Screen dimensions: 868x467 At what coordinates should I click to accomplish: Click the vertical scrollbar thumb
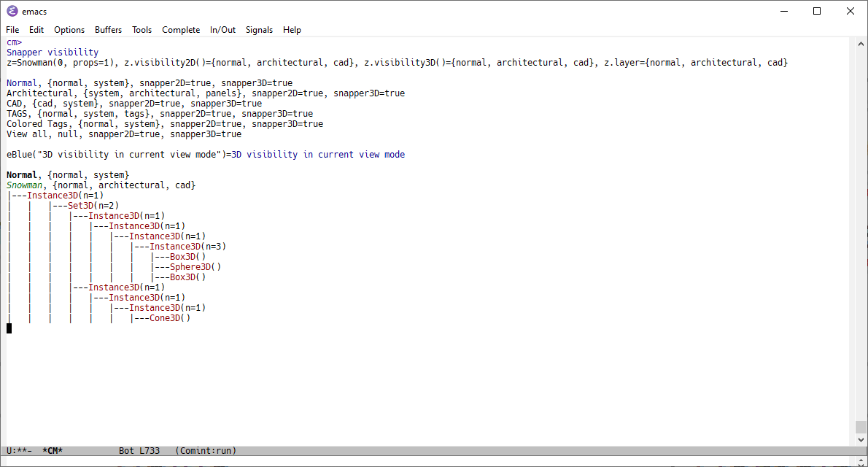coord(860,427)
